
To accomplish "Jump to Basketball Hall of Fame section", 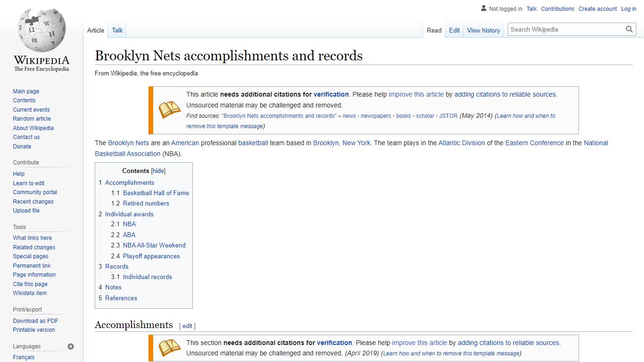I will pyautogui.click(x=156, y=193).
